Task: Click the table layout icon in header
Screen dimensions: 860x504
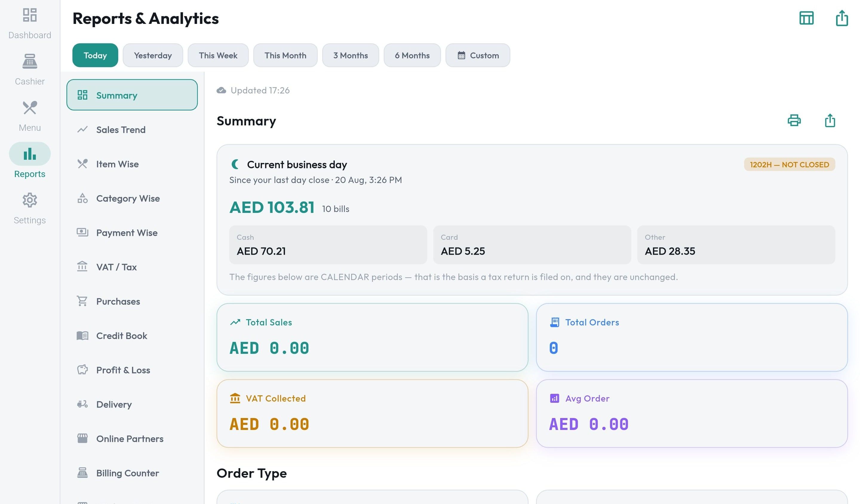Action: (806, 18)
